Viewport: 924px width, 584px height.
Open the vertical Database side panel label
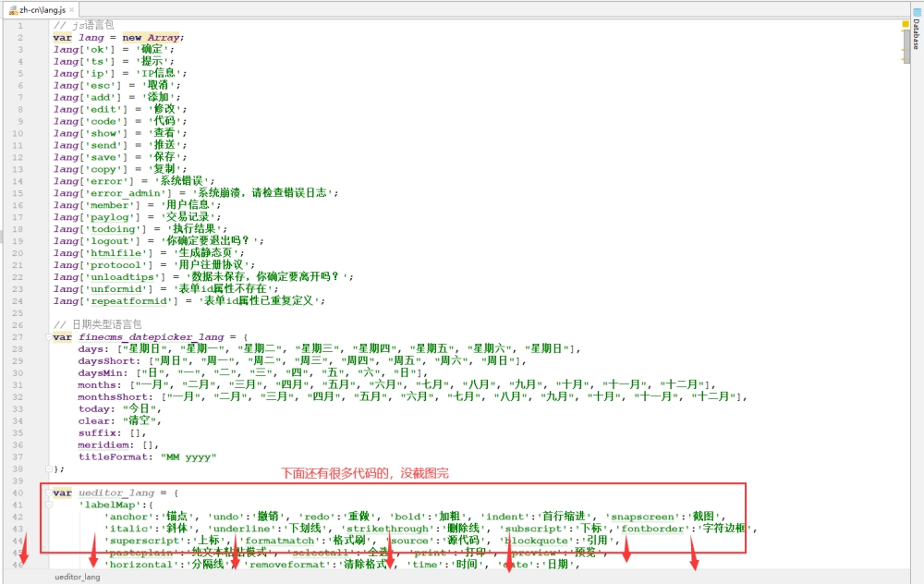917,34
